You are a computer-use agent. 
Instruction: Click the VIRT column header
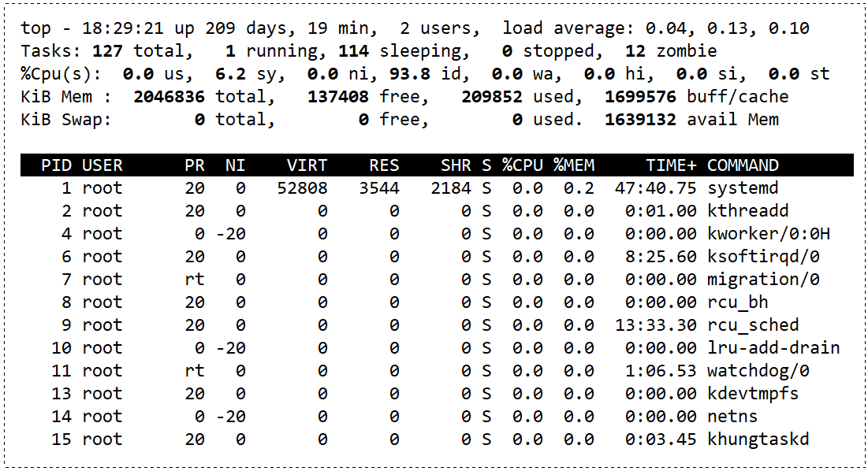pyautogui.click(x=307, y=165)
